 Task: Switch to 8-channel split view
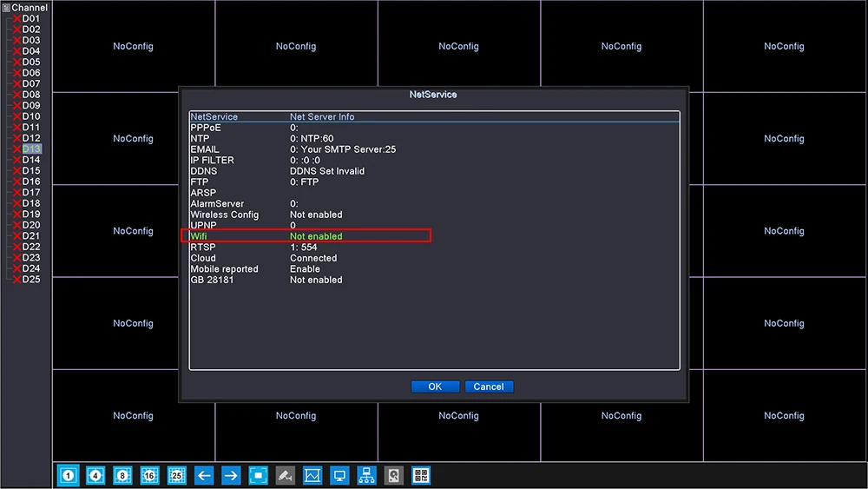122,475
